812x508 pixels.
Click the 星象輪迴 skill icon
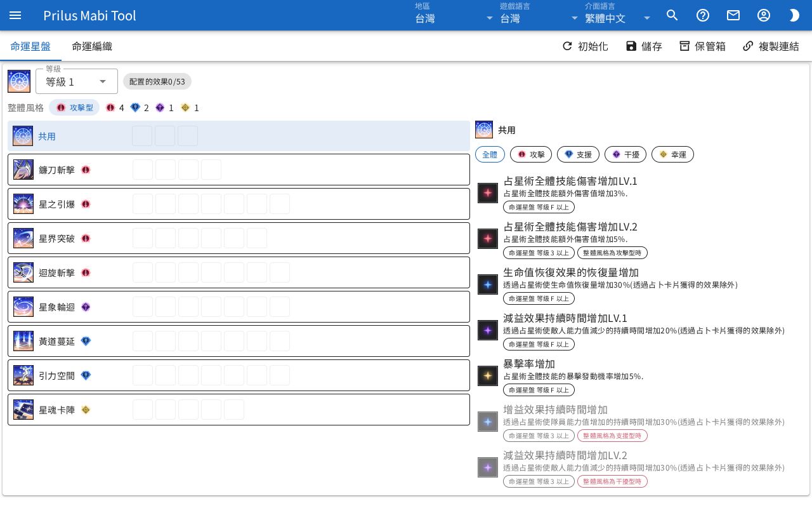click(x=23, y=307)
